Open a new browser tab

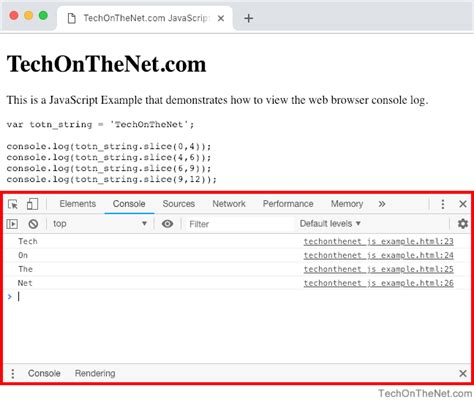tap(248, 18)
